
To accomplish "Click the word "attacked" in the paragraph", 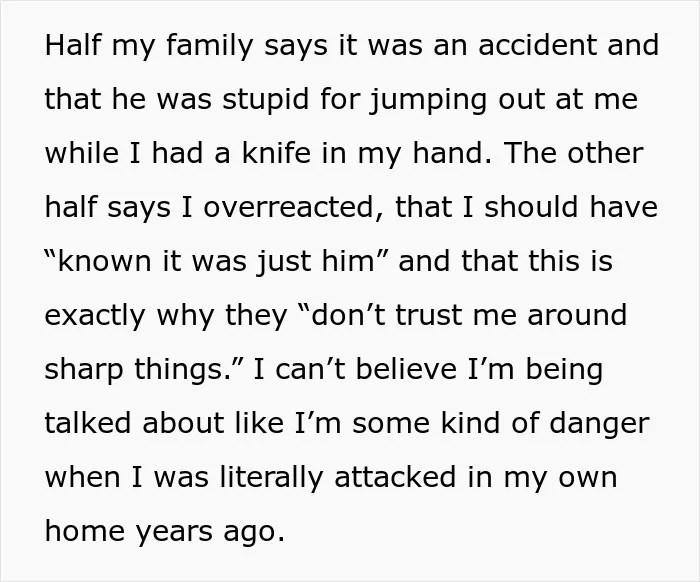I will [x=395, y=477].
